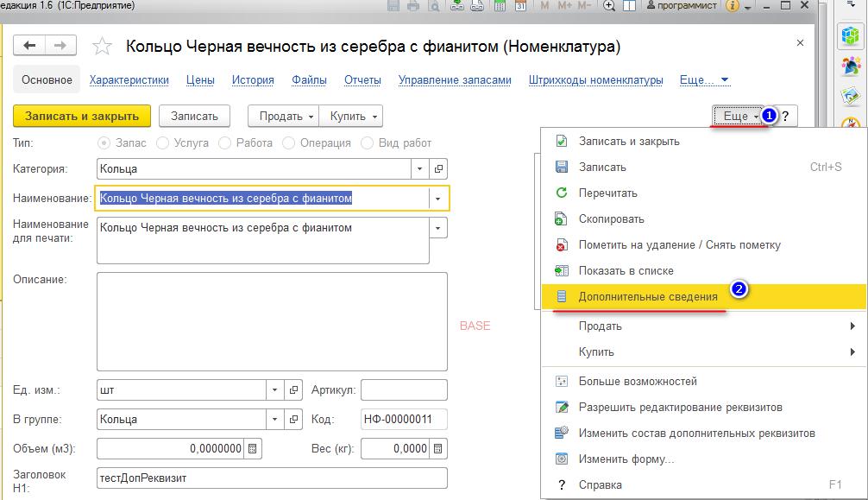Click the open-form icon next to Категория field

(438, 169)
